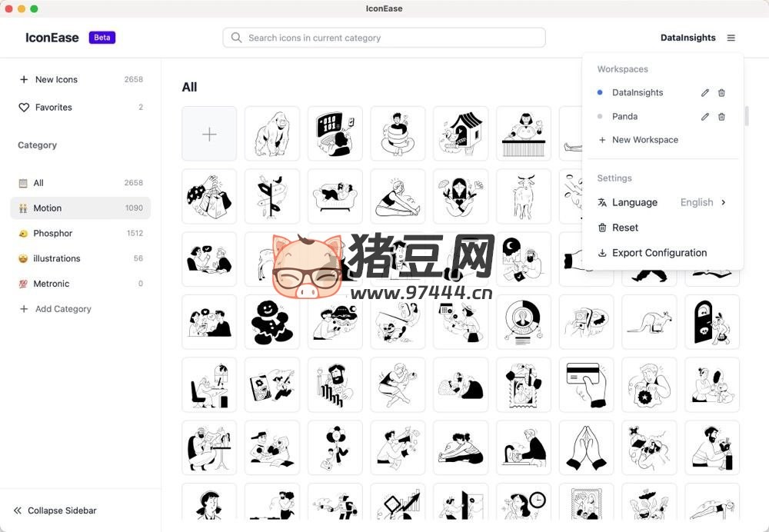
Task: Click inside the search icons field
Action: [384, 37]
